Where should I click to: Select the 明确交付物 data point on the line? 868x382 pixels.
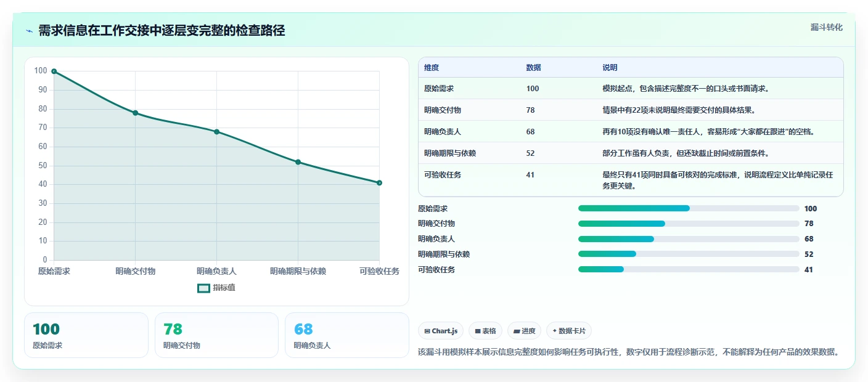coord(135,113)
